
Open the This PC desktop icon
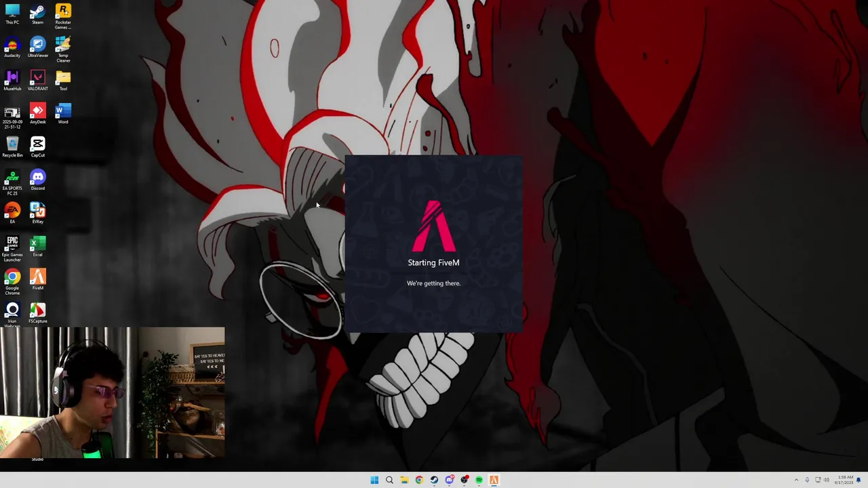(12, 14)
